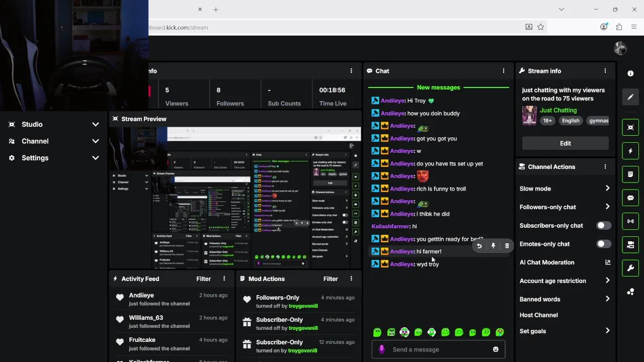
Task: Toggle Mod Actions document icon in right sidebar
Action: coord(630,174)
